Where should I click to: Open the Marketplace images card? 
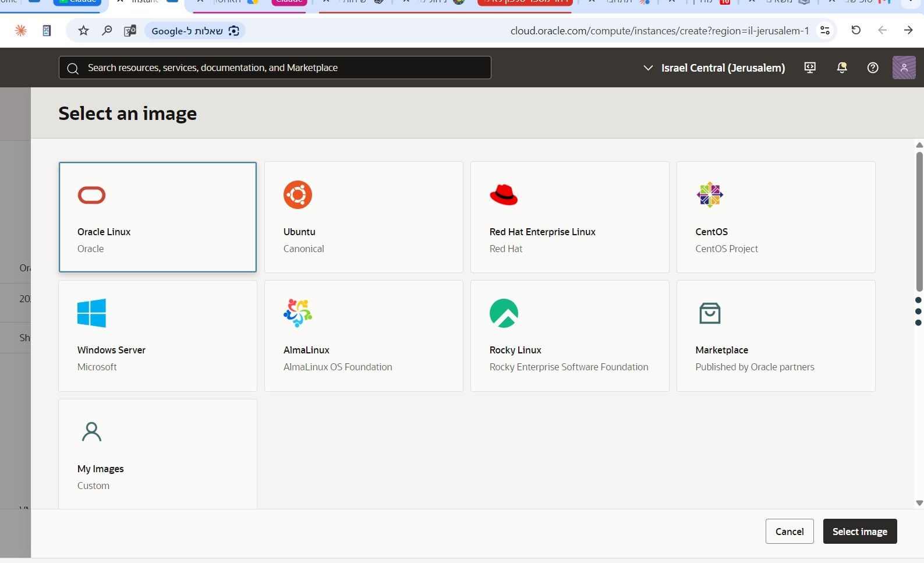click(x=776, y=336)
